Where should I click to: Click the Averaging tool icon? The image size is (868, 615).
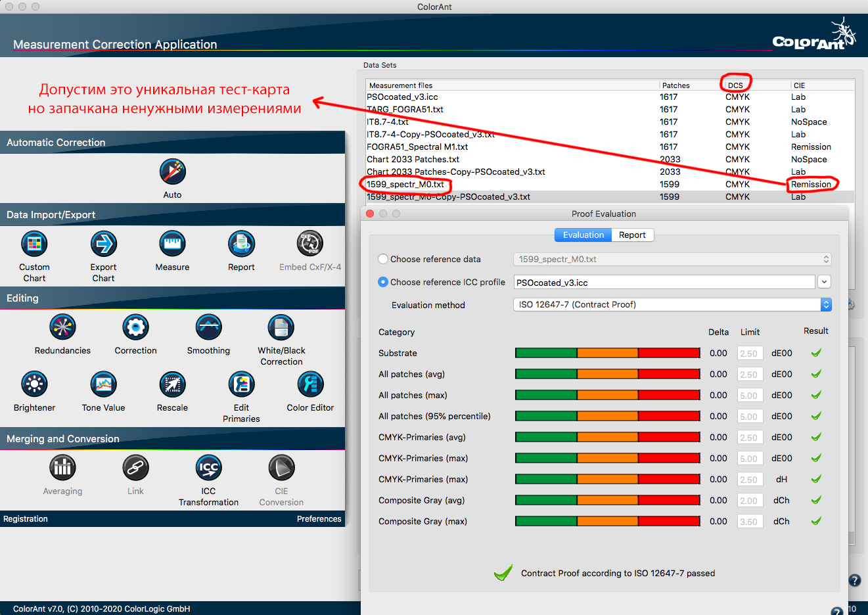[x=62, y=468]
